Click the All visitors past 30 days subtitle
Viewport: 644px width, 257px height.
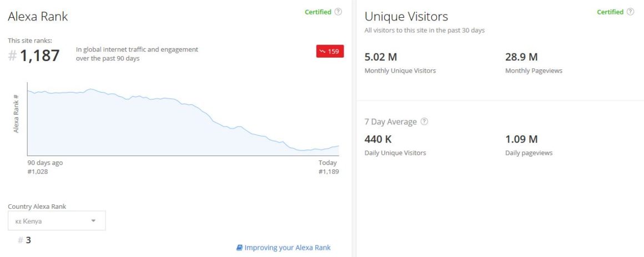(x=425, y=31)
